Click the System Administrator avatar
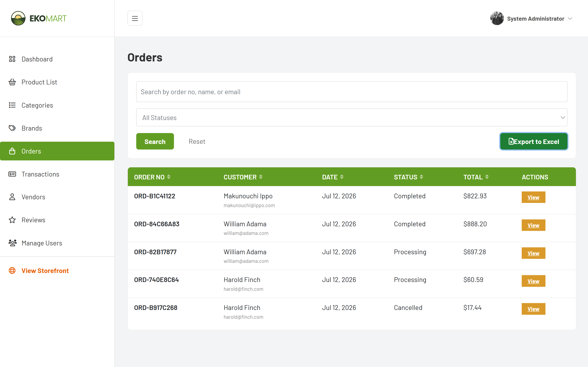Screen dimensions: 588x367 (x=497, y=18)
